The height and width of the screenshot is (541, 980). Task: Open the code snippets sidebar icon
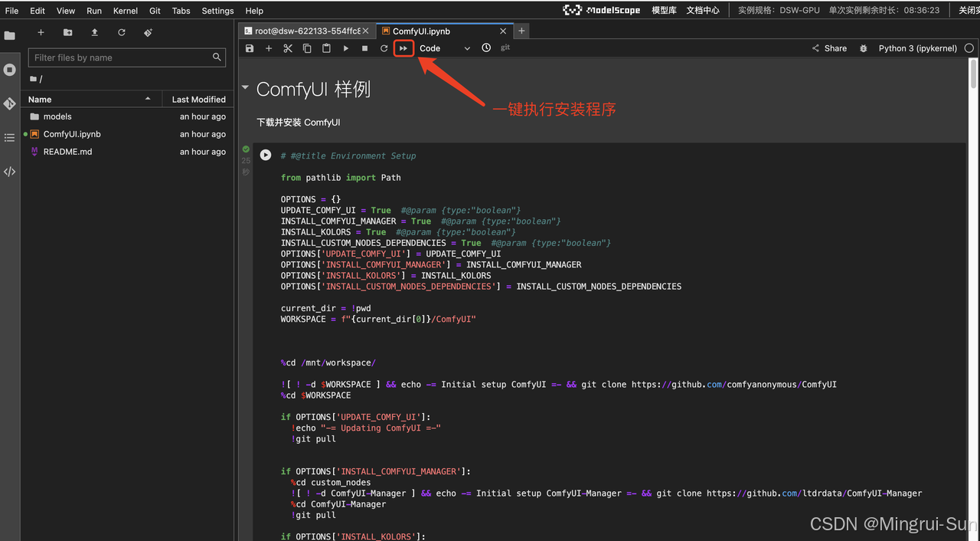tap(10, 172)
